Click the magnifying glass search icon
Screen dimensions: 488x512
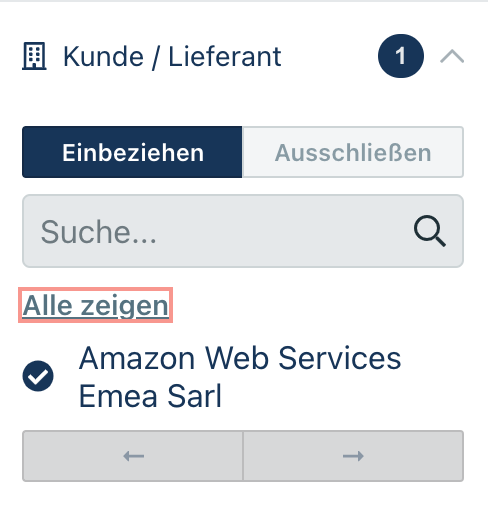430,231
